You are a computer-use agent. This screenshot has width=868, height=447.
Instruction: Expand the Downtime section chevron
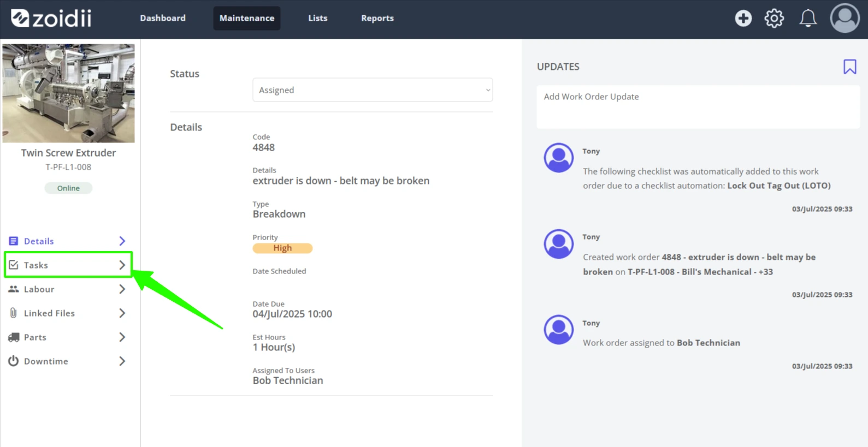[x=122, y=361]
